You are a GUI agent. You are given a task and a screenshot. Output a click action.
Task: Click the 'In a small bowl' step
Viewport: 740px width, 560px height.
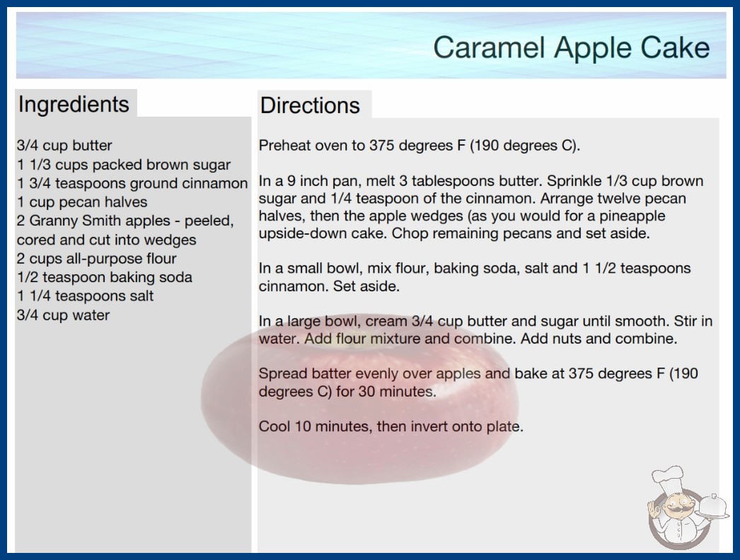(x=474, y=277)
